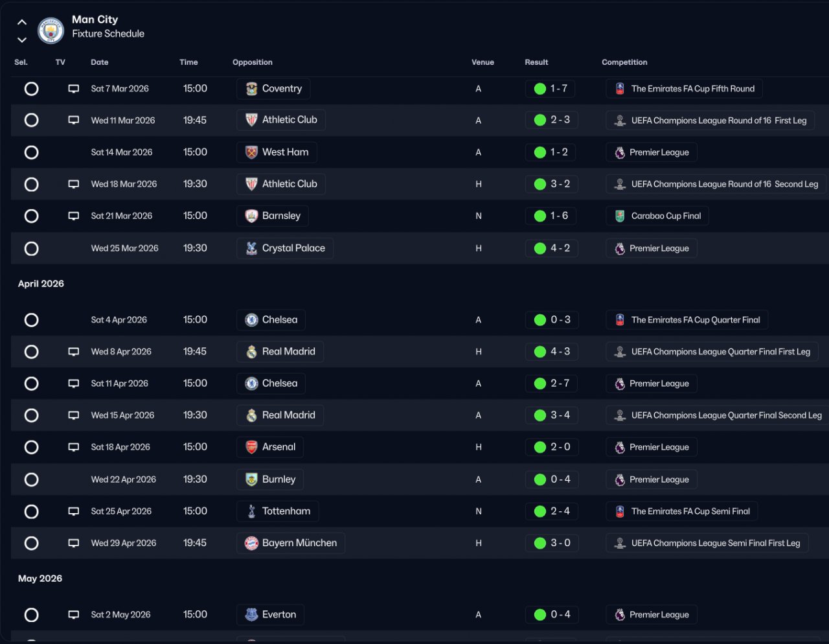
Task: Click the Burnley club crest
Action: (251, 479)
